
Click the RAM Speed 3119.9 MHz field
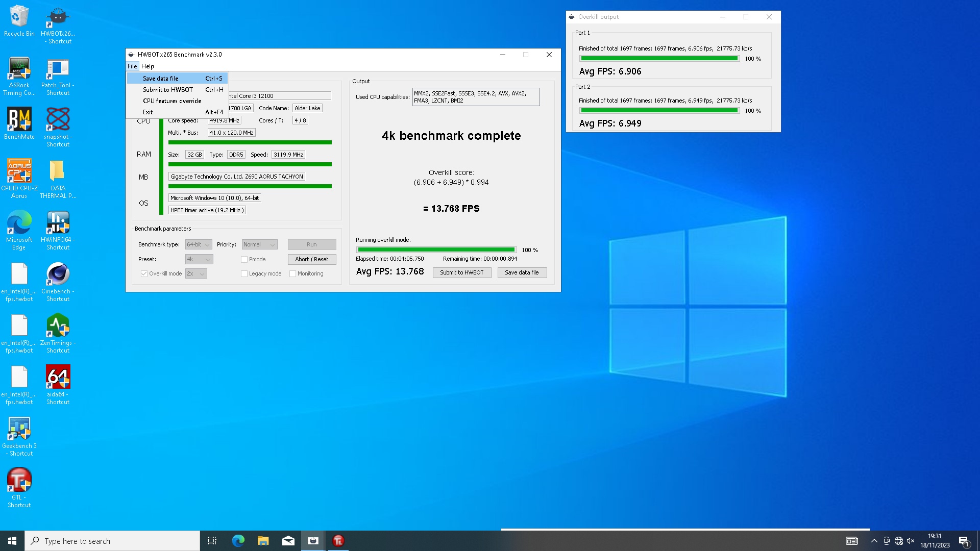288,155
